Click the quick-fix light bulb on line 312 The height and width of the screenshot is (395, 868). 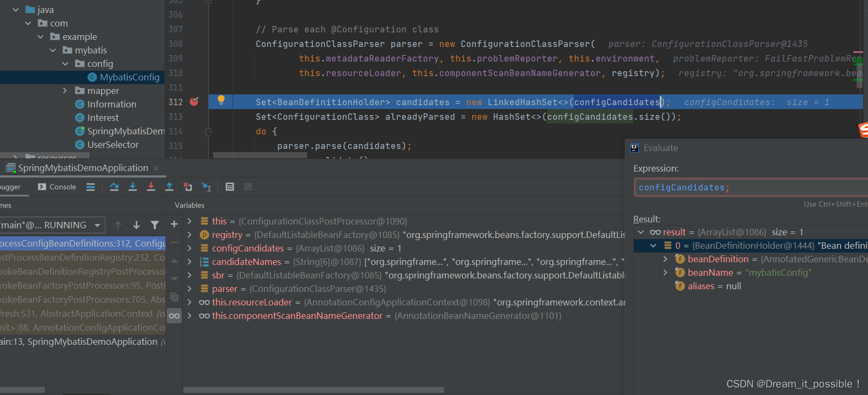pyautogui.click(x=221, y=100)
